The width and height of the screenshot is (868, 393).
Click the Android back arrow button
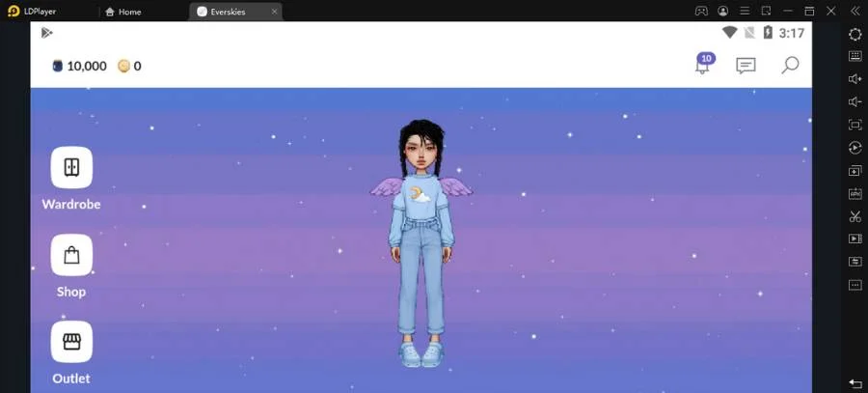tap(854, 383)
